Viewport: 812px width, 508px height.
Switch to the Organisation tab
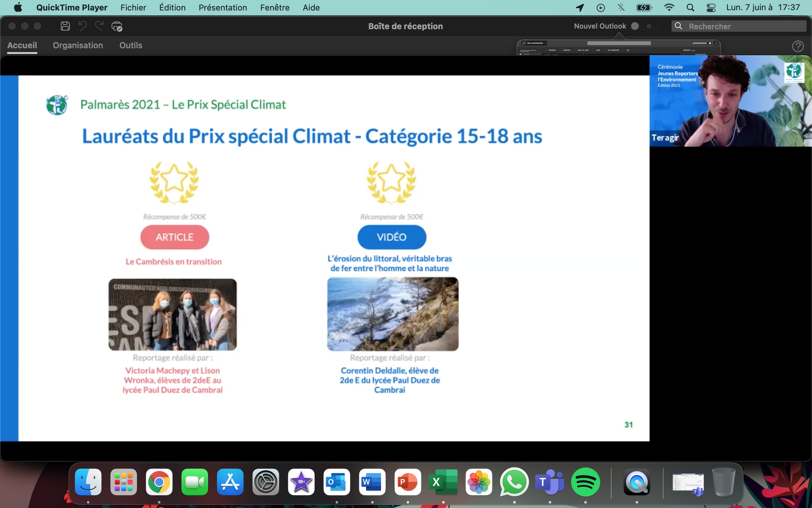click(78, 45)
